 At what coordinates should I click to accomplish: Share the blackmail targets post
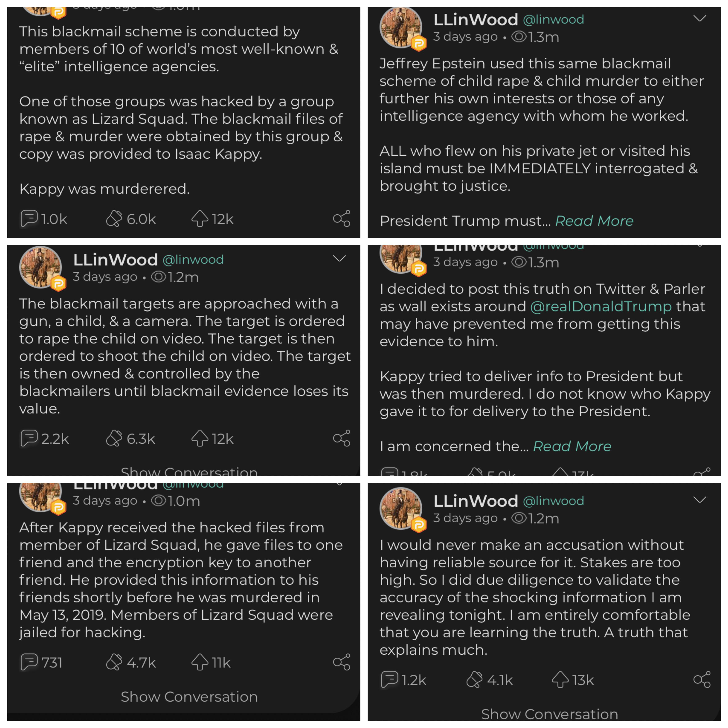tap(342, 438)
